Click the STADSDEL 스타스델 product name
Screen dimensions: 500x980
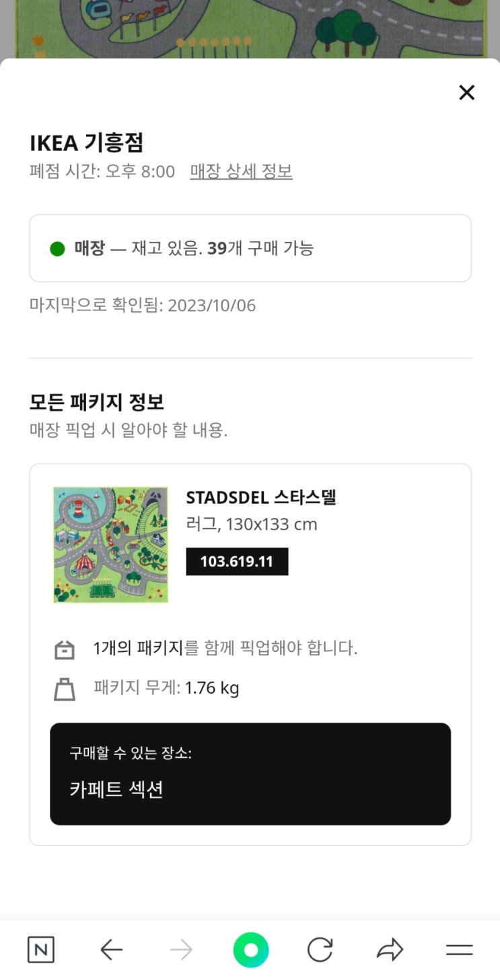(x=261, y=498)
